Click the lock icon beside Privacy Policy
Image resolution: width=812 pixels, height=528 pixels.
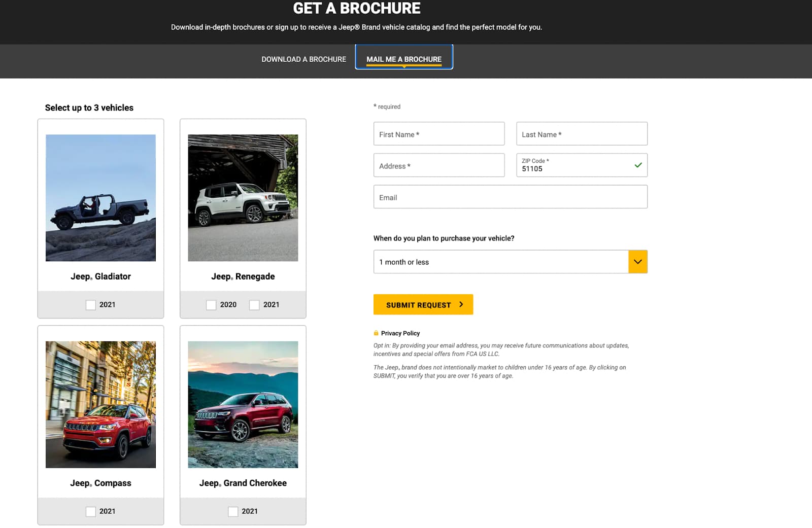point(376,333)
